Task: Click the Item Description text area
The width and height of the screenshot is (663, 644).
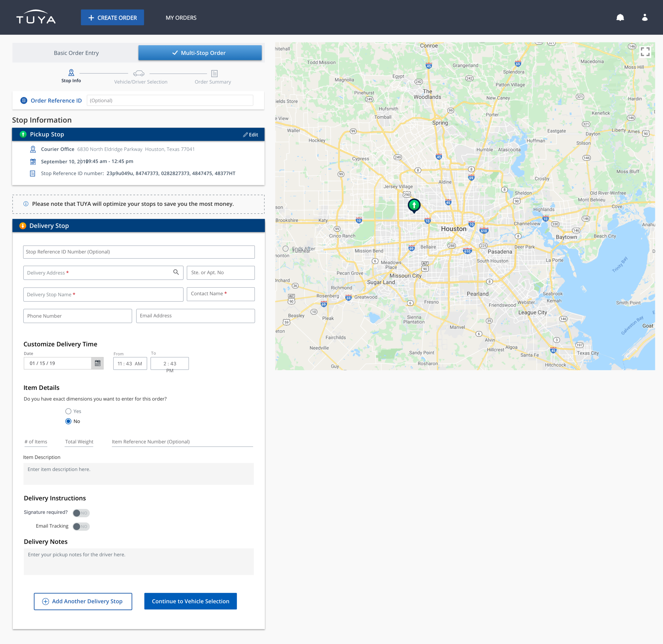Action: (139, 473)
